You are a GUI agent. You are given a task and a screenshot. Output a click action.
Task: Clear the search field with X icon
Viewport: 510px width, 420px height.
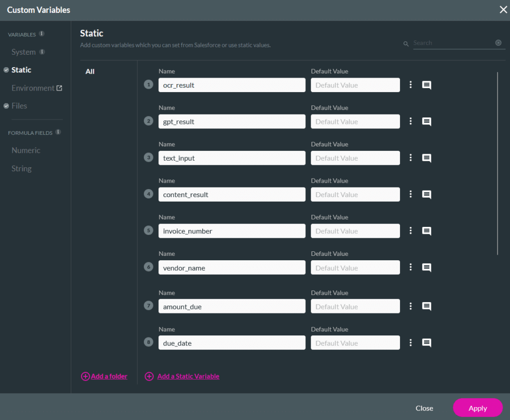498,43
